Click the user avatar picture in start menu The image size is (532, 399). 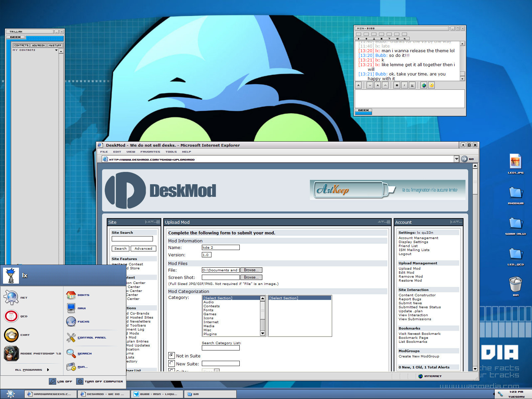(11, 275)
